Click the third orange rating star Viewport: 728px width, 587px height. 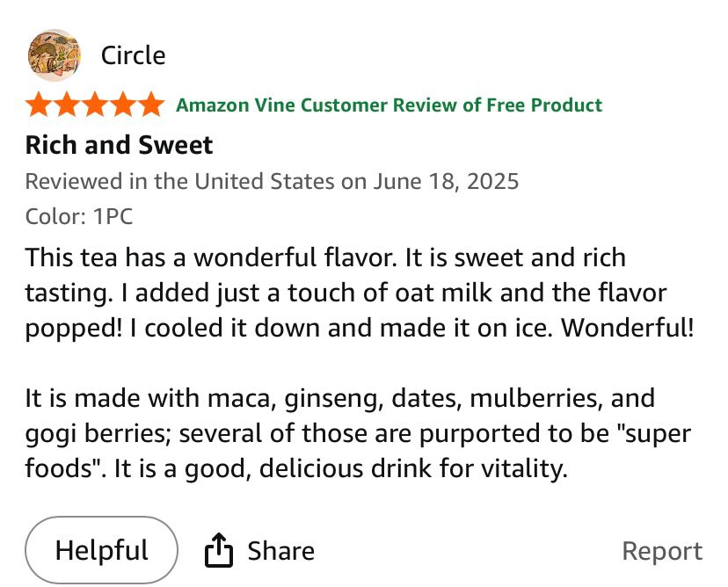click(95, 105)
